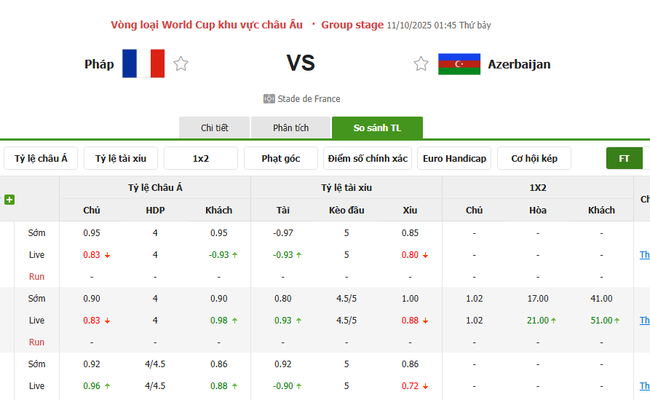
Task: Select the Tỷ lệ châu Á filter
Action: click(x=41, y=158)
